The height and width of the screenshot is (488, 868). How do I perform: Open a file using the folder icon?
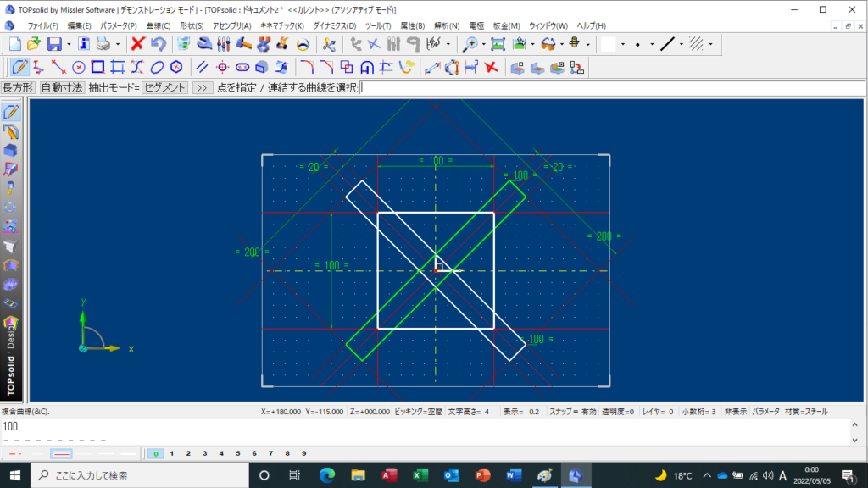pyautogui.click(x=34, y=44)
